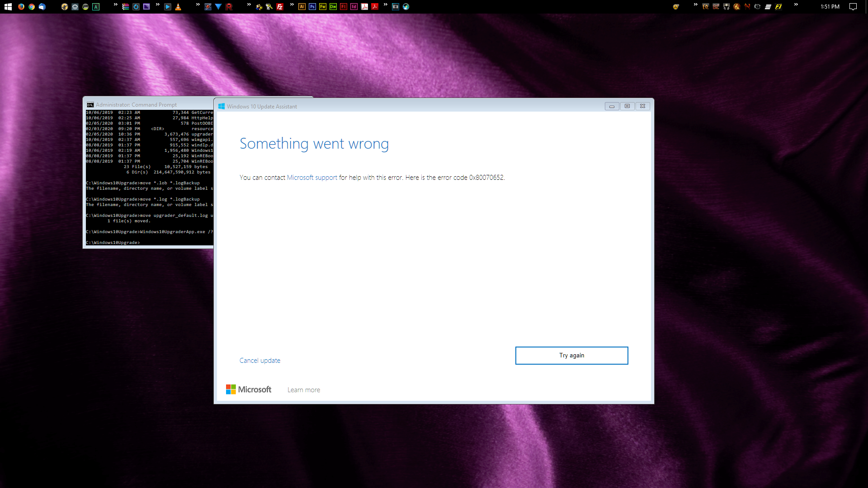Open the blue downward triangle app icon
The width and height of the screenshot is (868, 488).
click(x=218, y=7)
